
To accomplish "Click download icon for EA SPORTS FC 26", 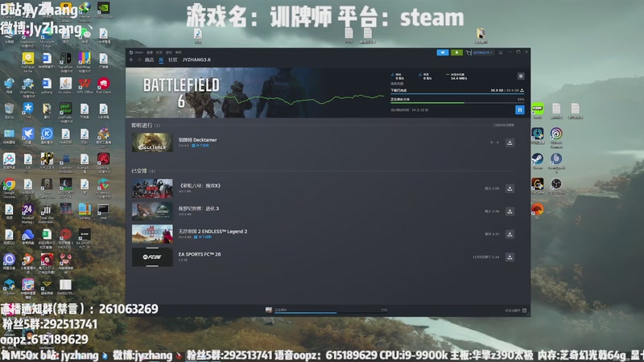I will pos(510,257).
